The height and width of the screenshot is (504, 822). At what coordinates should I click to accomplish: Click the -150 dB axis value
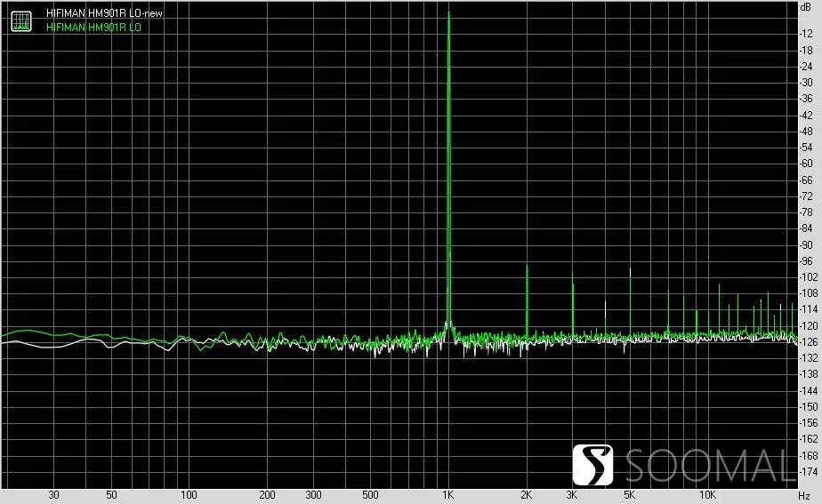[808, 407]
